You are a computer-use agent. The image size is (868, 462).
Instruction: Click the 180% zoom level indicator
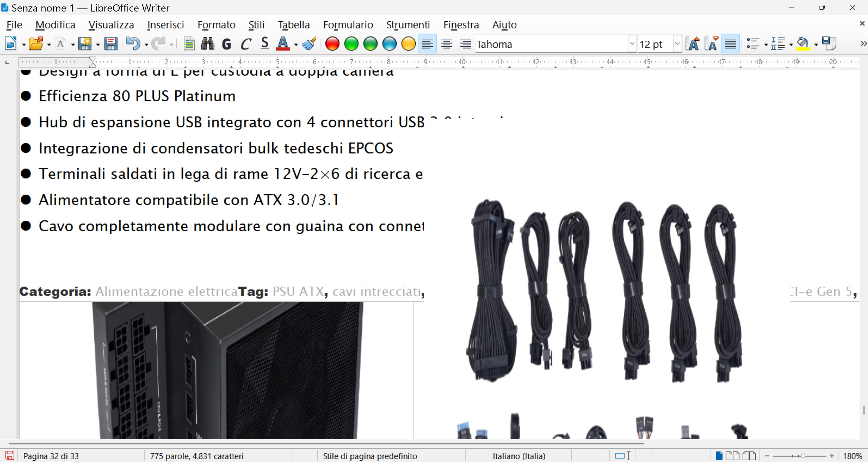pos(852,456)
